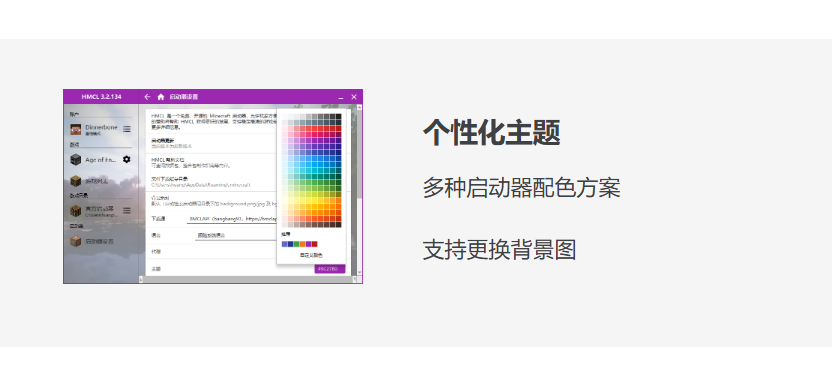This screenshot has width=832, height=366.
Task: Click the 个性化主题 heading
Action: click(492, 133)
